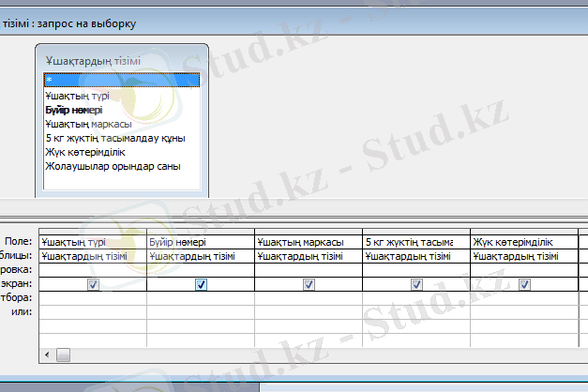Click the 'Бүйір нөмері' field cell in grid
This screenshot has width=588, height=392.
click(x=201, y=242)
